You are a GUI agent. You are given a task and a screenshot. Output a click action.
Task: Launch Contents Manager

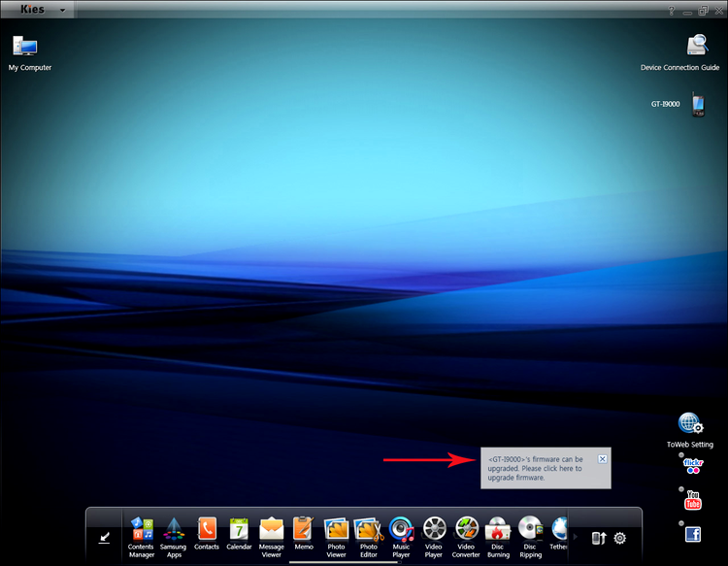pos(142,529)
